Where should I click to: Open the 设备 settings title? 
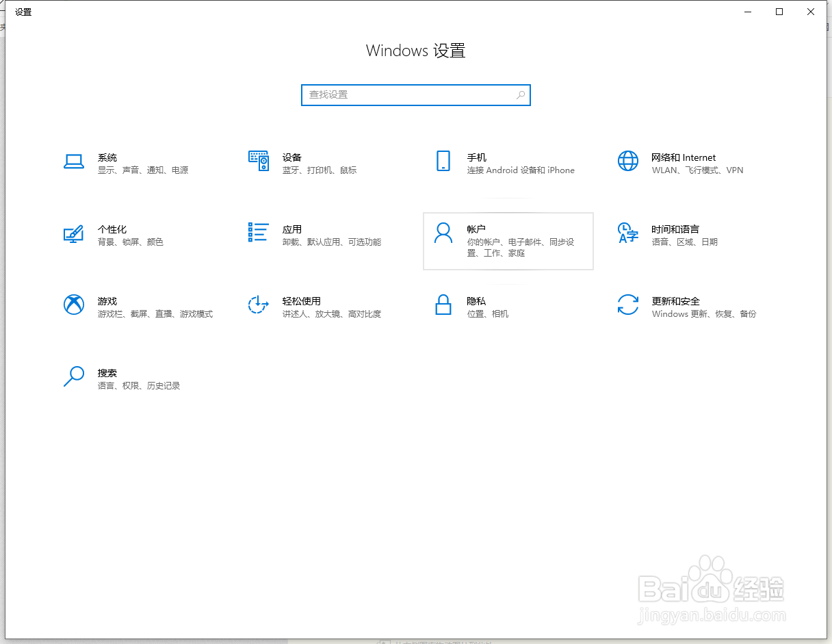point(292,157)
